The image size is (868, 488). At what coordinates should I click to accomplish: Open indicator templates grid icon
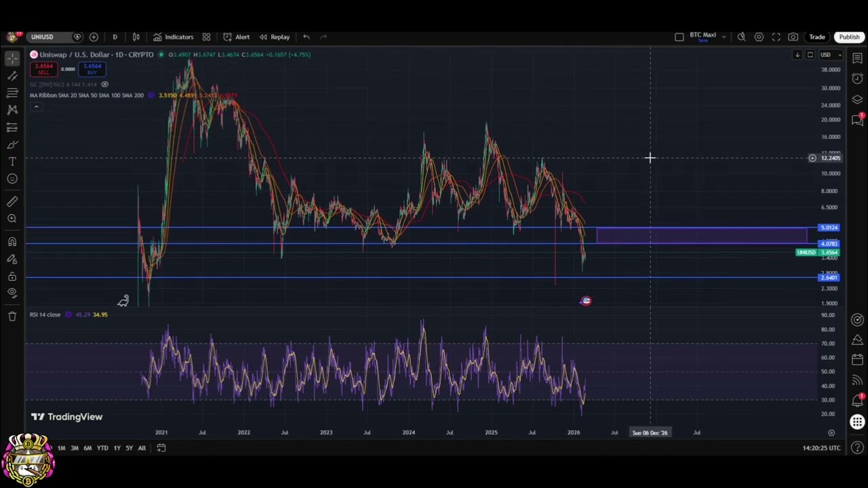click(x=206, y=37)
